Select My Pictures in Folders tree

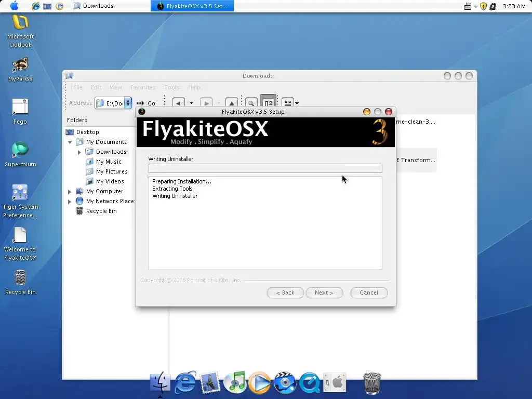coord(112,171)
